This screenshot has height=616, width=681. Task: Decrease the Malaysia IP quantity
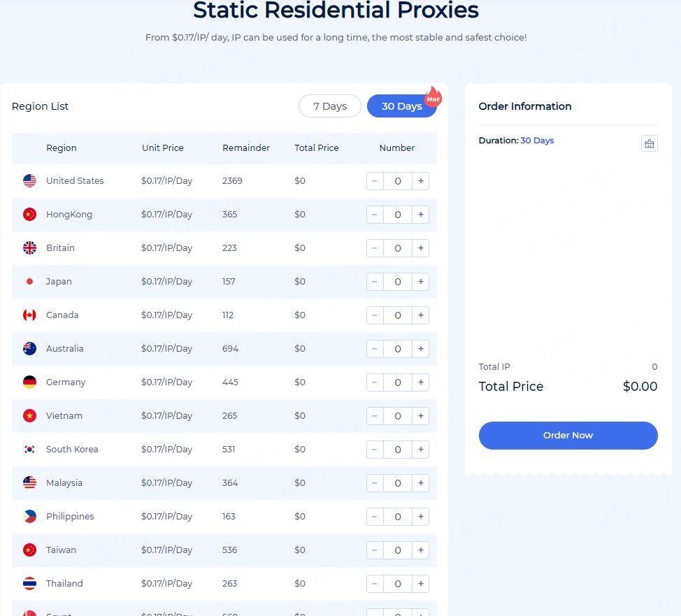pyautogui.click(x=375, y=483)
